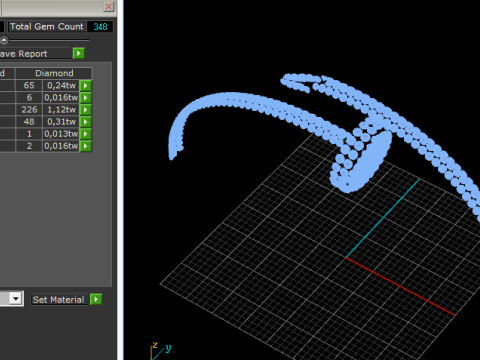Viewport: 480px width, 360px height.
Task: Click the z-y axis indicator icon
Action: 161,351
